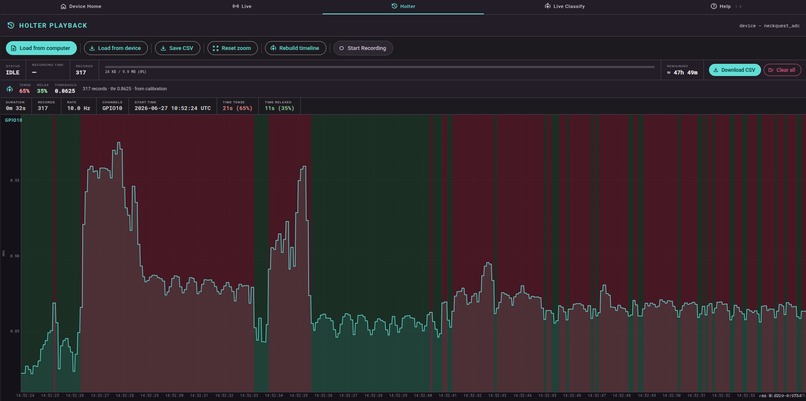Click the Clear all icon
806x401 pixels.
point(771,70)
